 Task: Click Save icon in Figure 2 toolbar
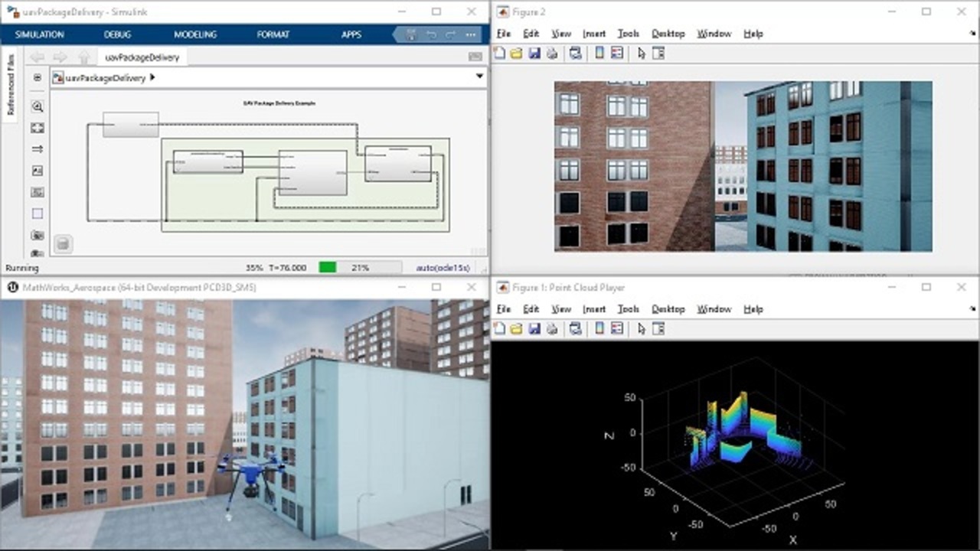tap(534, 53)
